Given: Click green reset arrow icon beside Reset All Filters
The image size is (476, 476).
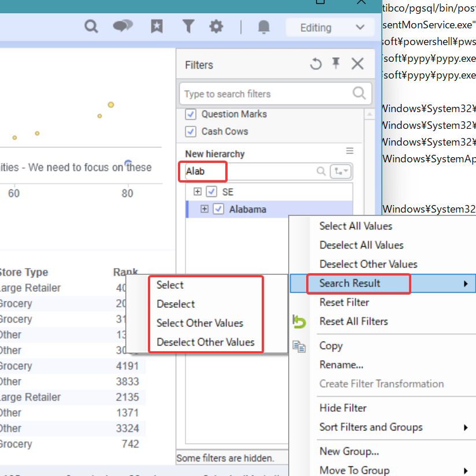Looking at the screenshot, I should click(x=299, y=322).
